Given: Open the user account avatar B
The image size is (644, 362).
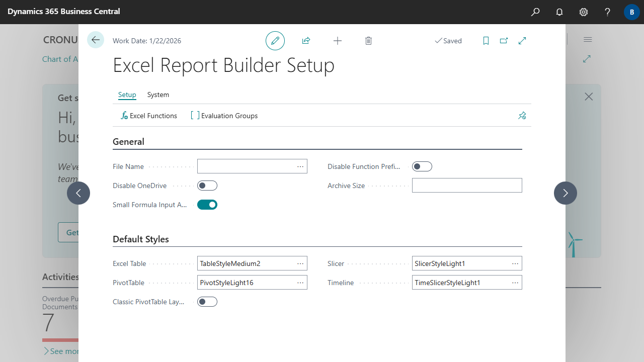Looking at the screenshot, I should pos(632,12).
